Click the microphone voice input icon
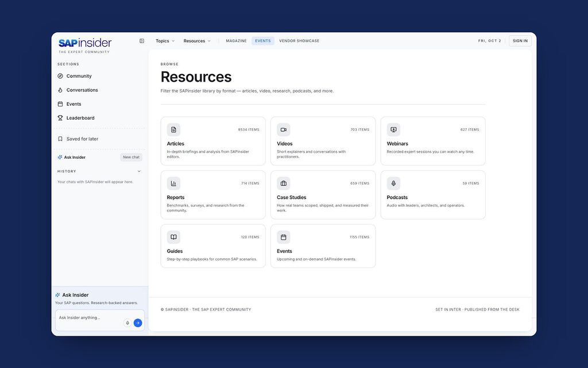Viewport: 588px width, 368px height. point(127,323)
